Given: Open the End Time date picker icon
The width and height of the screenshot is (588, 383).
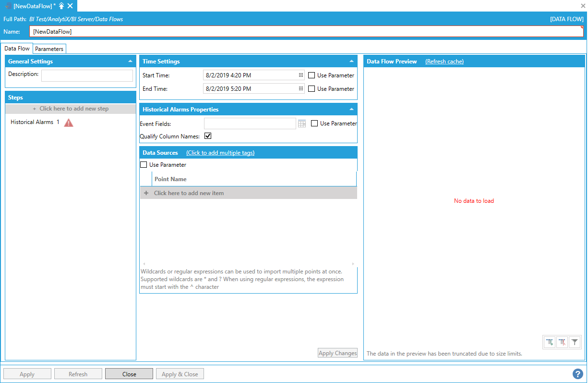Looking at the screenshot, I should point(301,89).
